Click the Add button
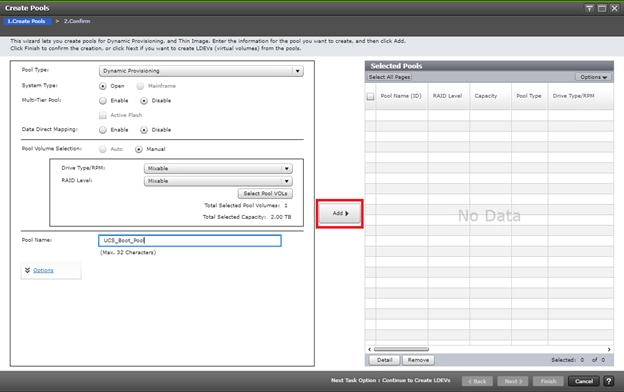The width and height of the screenshot is (624, 392). tap(340, 213)
